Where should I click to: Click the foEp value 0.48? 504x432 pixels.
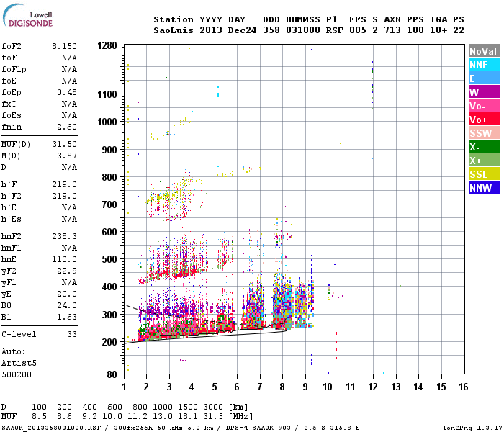pos(67,92)
